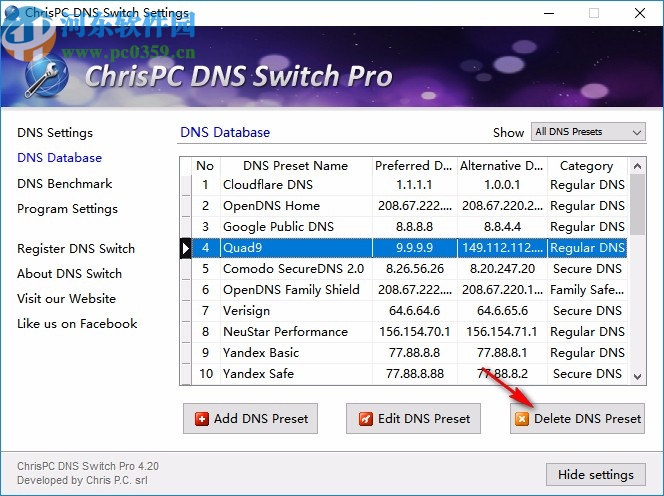Click preferred DNS cell 1.1.1.1
The width and height of the screenshot is (664, 496).
tap(415, 185)
